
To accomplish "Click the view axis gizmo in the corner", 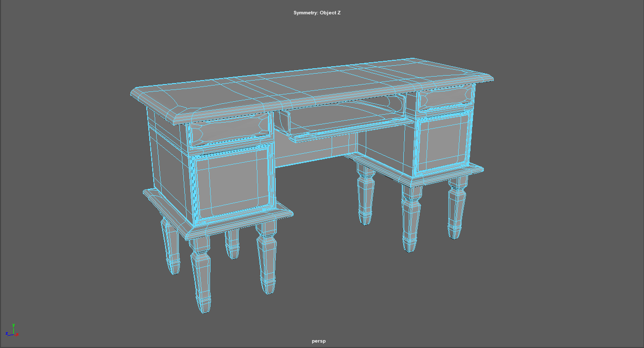I will click(12, 331).
